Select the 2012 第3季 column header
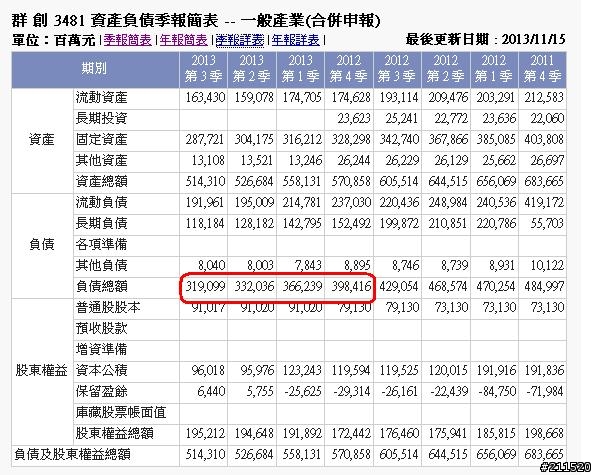This screenshot has height=475, width=596. pyautogui.click(x=397, y=69)
